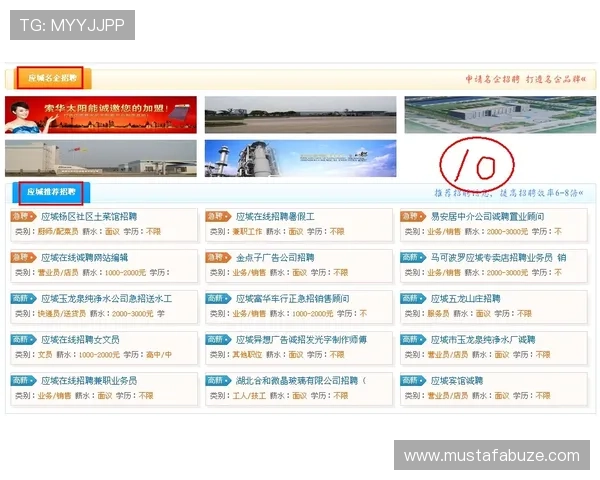Click the 急聘 tag beside 金点子广告公司招聘
This screenshot has height=480, width=600.
[218, 257]
